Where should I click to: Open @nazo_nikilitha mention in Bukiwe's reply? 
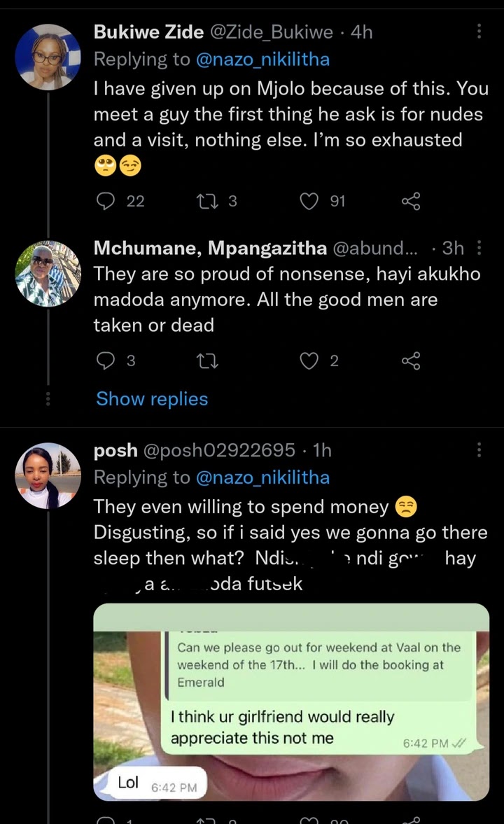[x=262, y=60]
